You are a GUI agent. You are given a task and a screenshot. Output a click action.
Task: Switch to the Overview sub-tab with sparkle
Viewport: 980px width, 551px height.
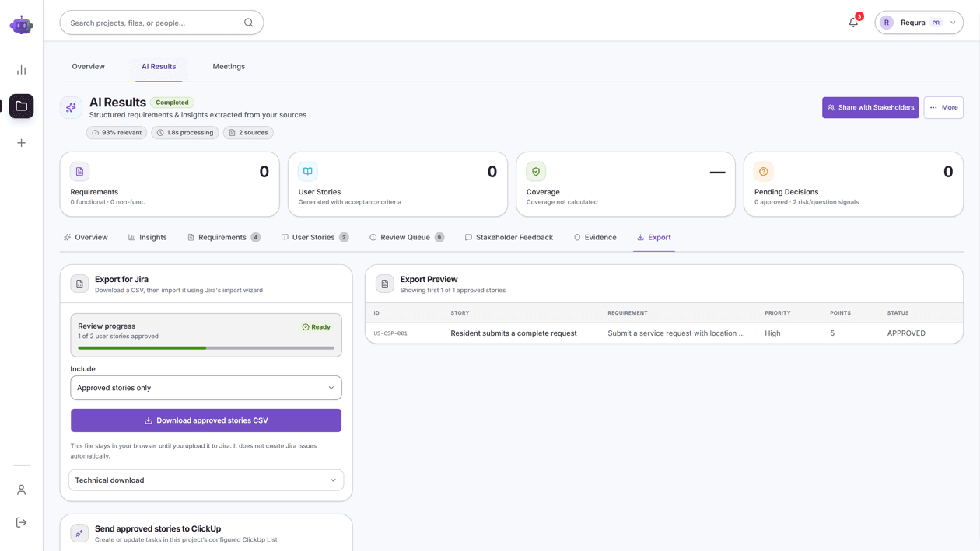click(x=86, y=238)
